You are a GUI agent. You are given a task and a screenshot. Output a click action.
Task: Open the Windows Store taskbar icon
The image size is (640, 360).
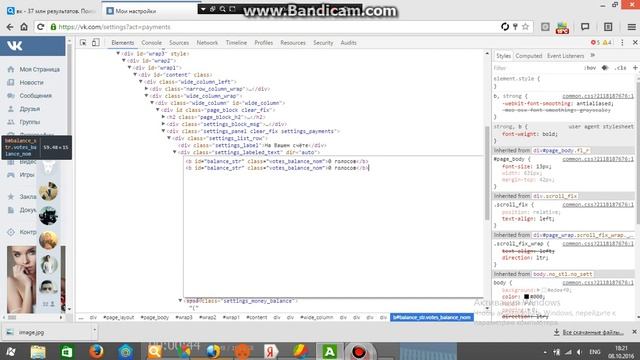67,351
